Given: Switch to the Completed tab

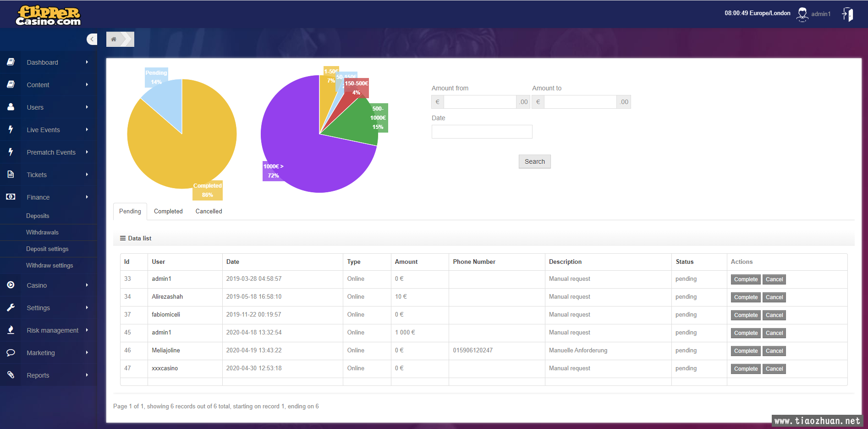Looking at the screenshot, I should 168,211.
